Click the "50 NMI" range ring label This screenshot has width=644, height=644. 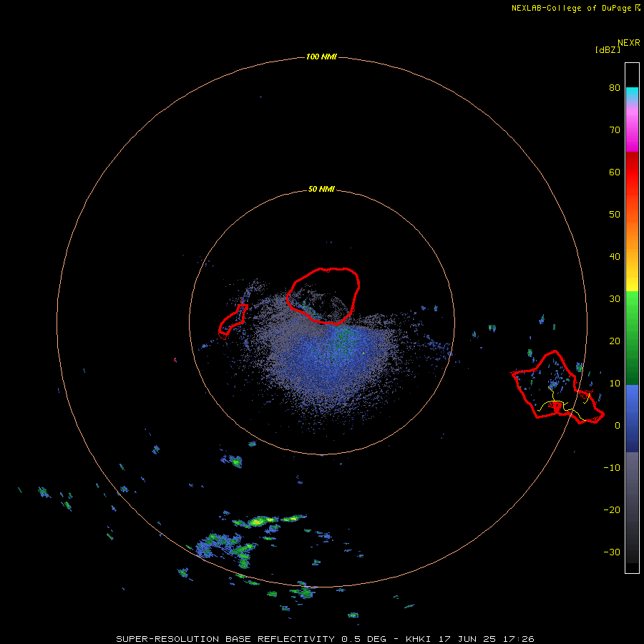tap(321, 190)
